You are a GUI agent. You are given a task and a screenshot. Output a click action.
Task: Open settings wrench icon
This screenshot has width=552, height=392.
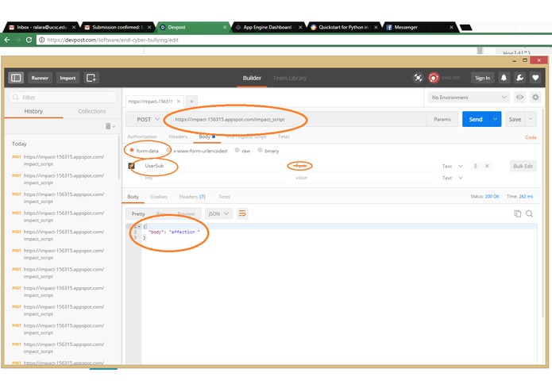coord(519,78)
